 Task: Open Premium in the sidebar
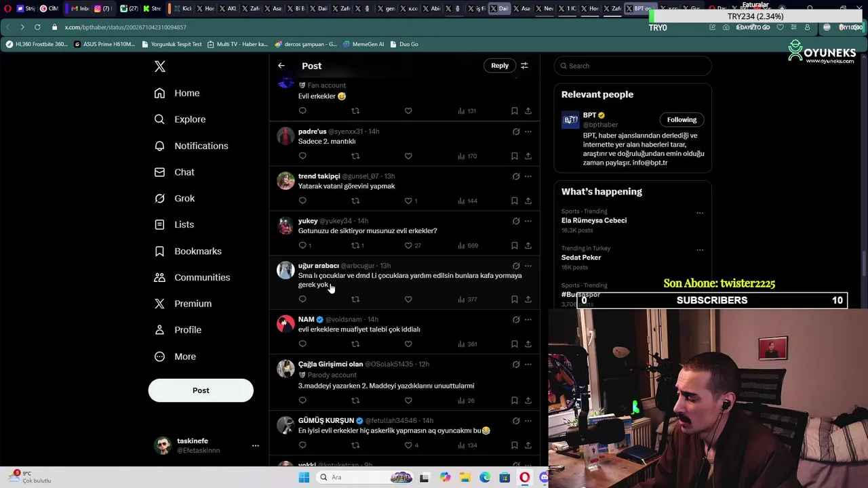tap(183, 304)
